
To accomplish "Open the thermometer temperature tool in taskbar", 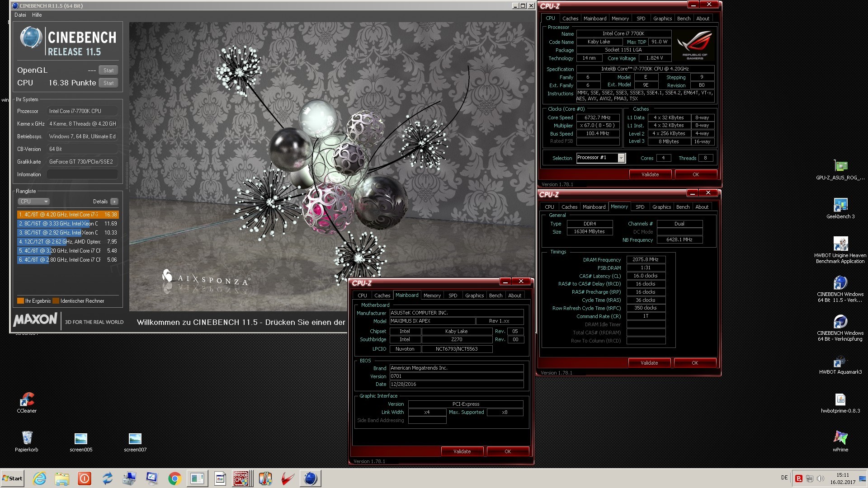I will click(265, 479).
